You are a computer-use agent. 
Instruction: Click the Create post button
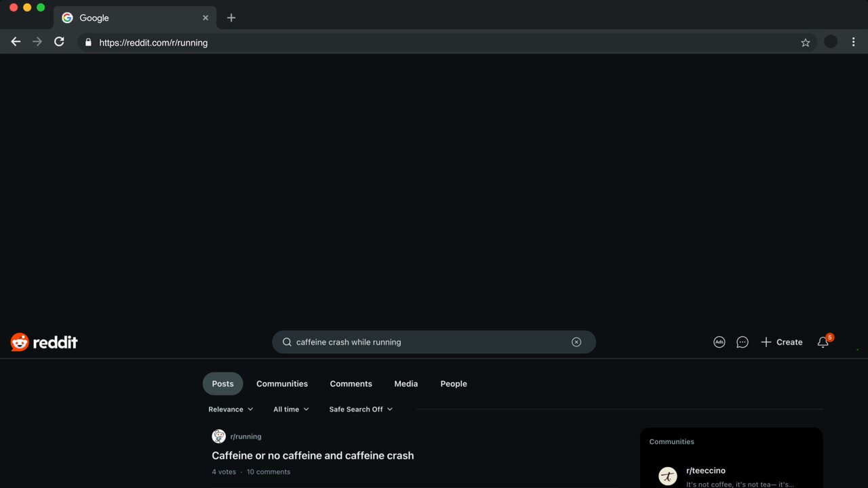click(781, 342)
